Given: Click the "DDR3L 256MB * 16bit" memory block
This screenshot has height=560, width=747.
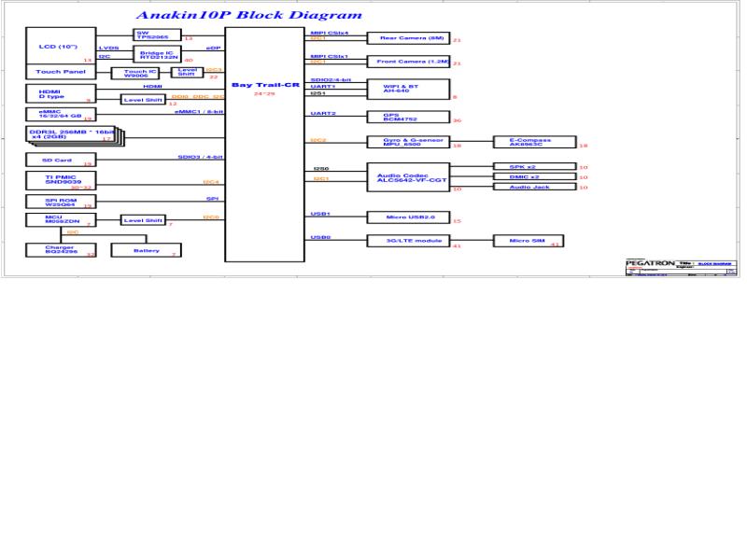Looking at the screenshot, I should [x=71, y=133].
